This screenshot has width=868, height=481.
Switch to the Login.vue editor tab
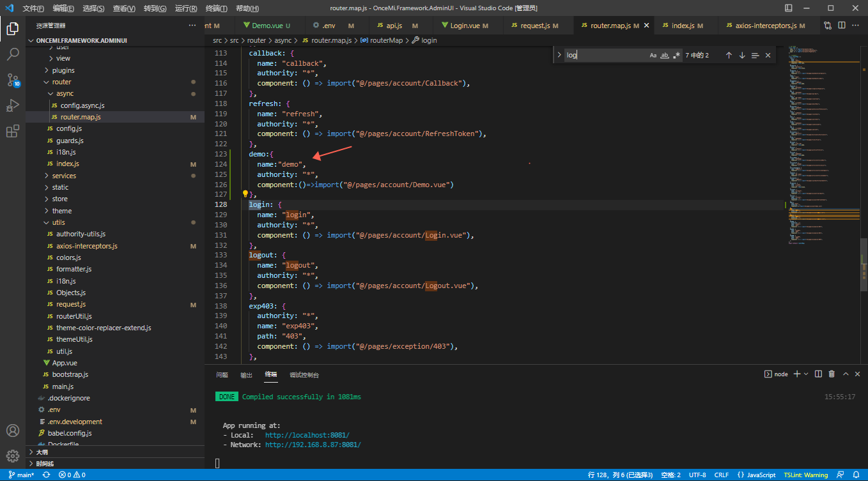(x=465, y=26)
